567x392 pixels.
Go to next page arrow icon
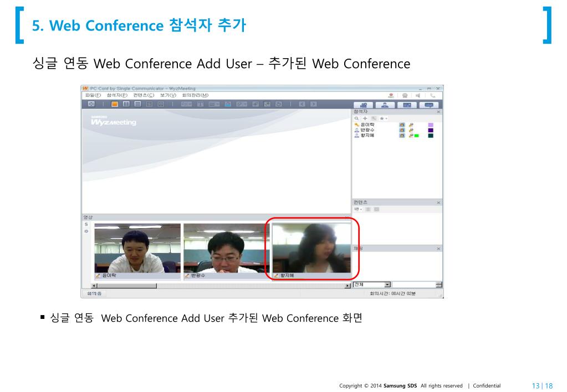point(314,104)
